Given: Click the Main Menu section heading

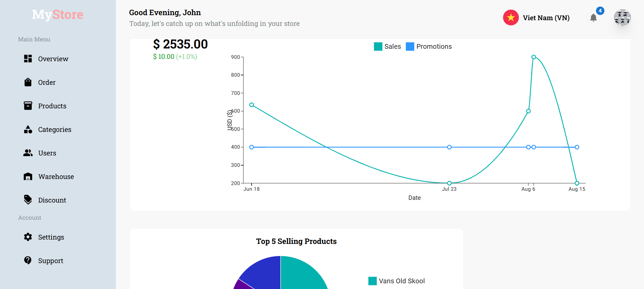Looking at the screenshot, I should click(x=34, y=39).
